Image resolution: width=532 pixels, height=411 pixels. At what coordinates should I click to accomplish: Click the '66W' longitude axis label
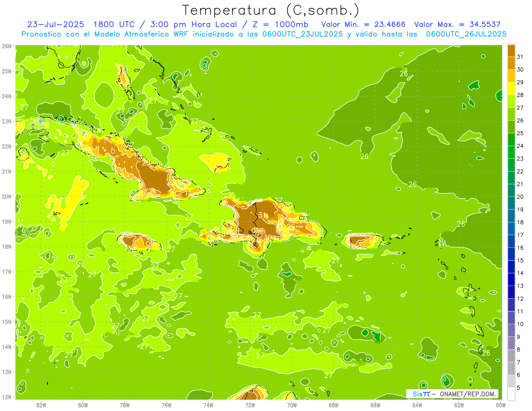376,404
